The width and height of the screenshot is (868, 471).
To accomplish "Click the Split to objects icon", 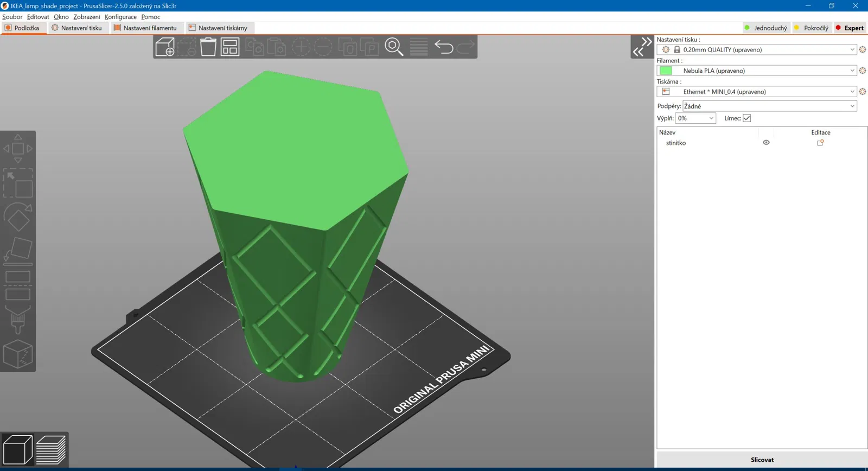I will tap(348, 47).
